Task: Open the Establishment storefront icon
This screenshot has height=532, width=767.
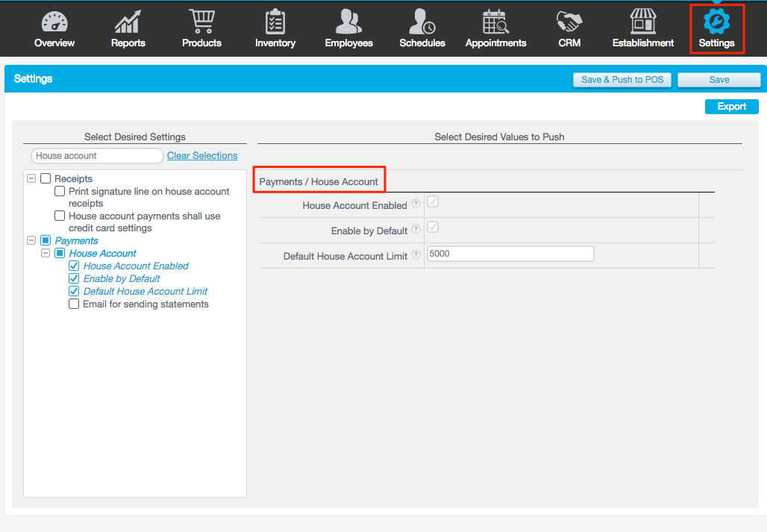Action: coord(642,22)
